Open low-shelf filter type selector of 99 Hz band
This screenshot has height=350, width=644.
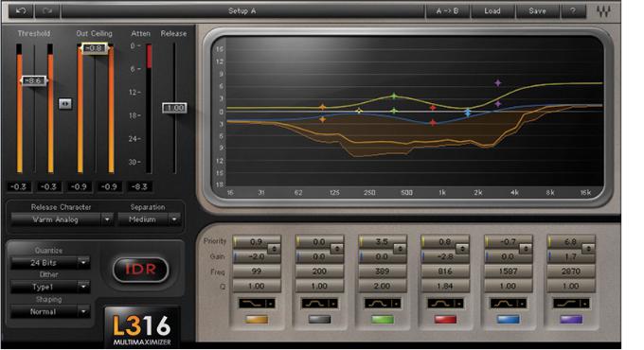(x=257, y=304)
